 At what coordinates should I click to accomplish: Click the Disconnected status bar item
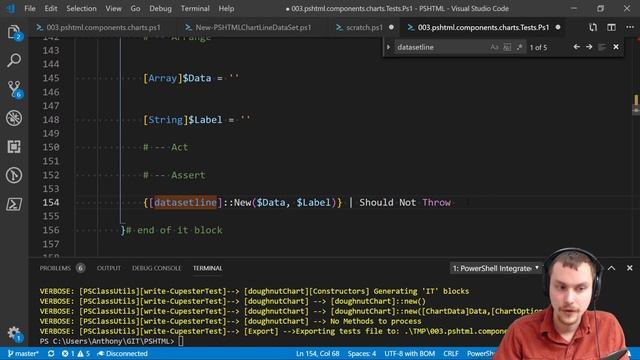[x=122, y=353]
